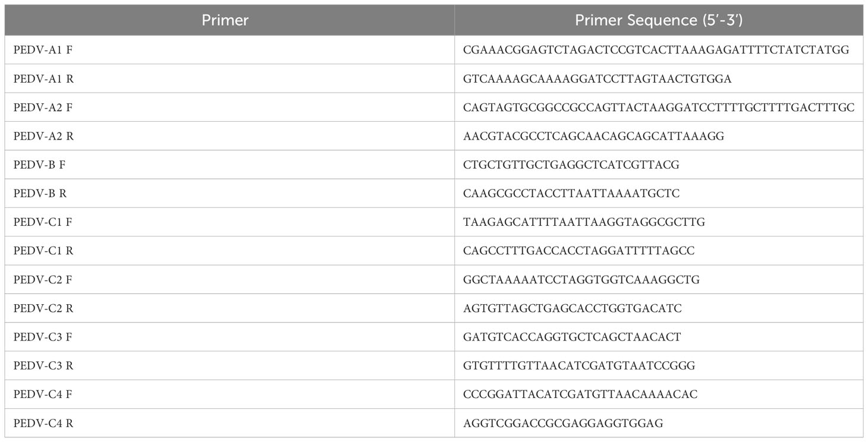This screenshot has width=868, height=442.
Task: Select sequence starting with CGAAACGGAGTCTAGACTCC
Action: coord(656,50)
